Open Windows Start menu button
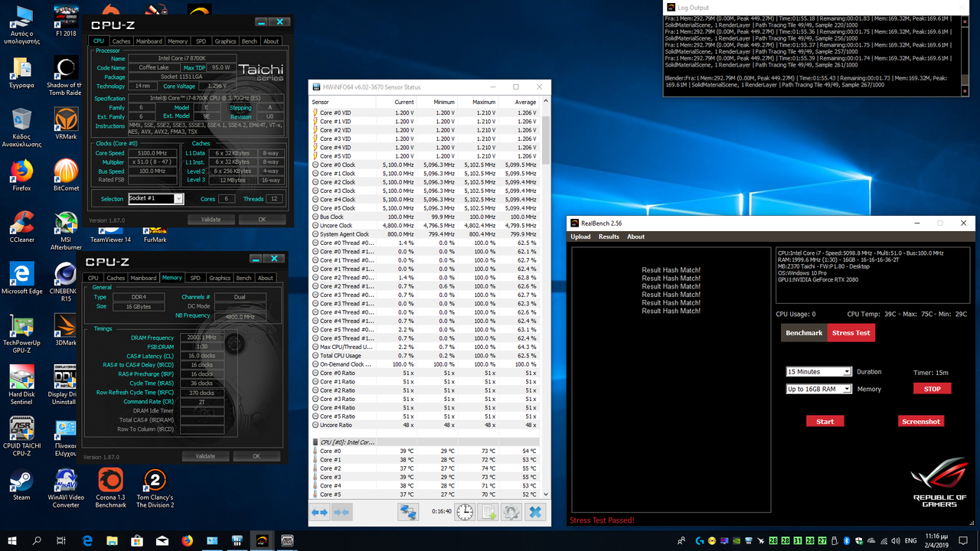Viewport: 980px width, 551px height. click(11, 540)
